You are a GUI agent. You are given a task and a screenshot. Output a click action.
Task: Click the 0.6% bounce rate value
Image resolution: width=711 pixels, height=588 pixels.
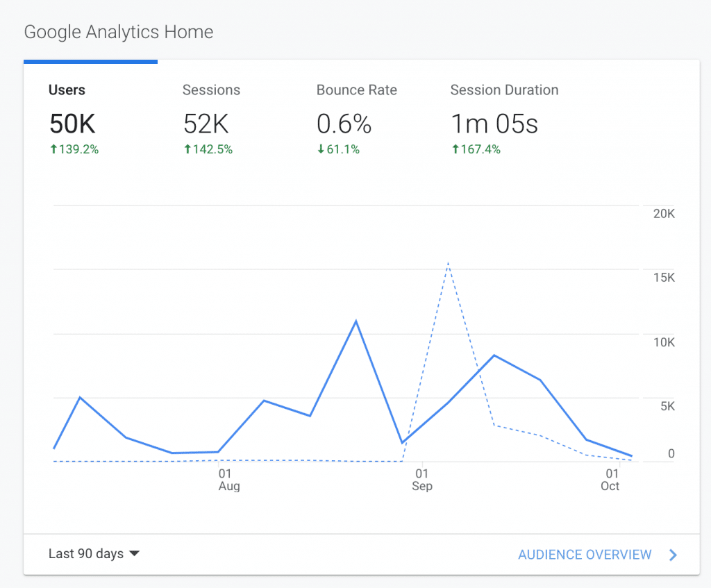(x=344, y=124)
